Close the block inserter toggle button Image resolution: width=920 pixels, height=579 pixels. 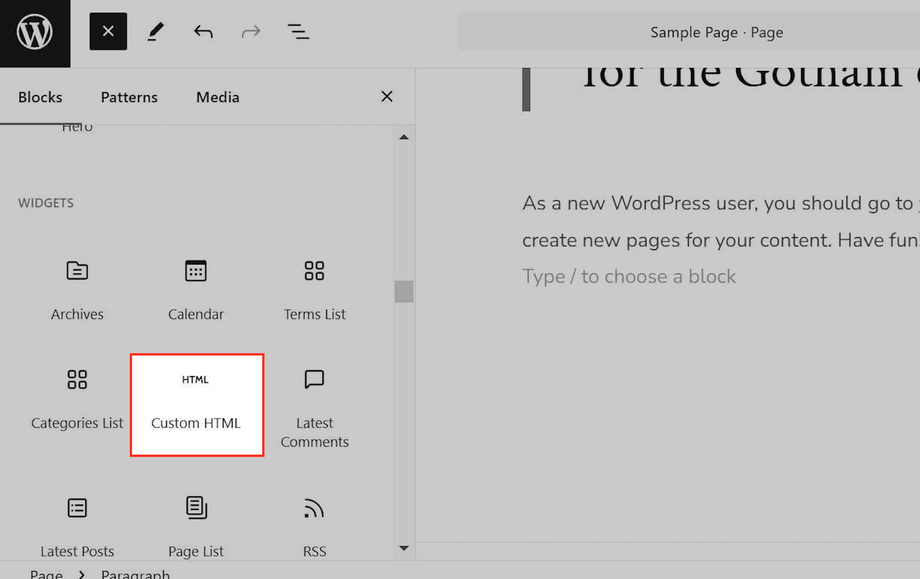click(x=108, y=31)
